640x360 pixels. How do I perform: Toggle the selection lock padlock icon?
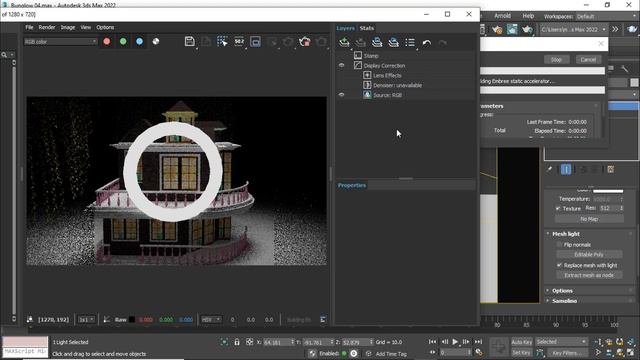click(x=237, y=342)
